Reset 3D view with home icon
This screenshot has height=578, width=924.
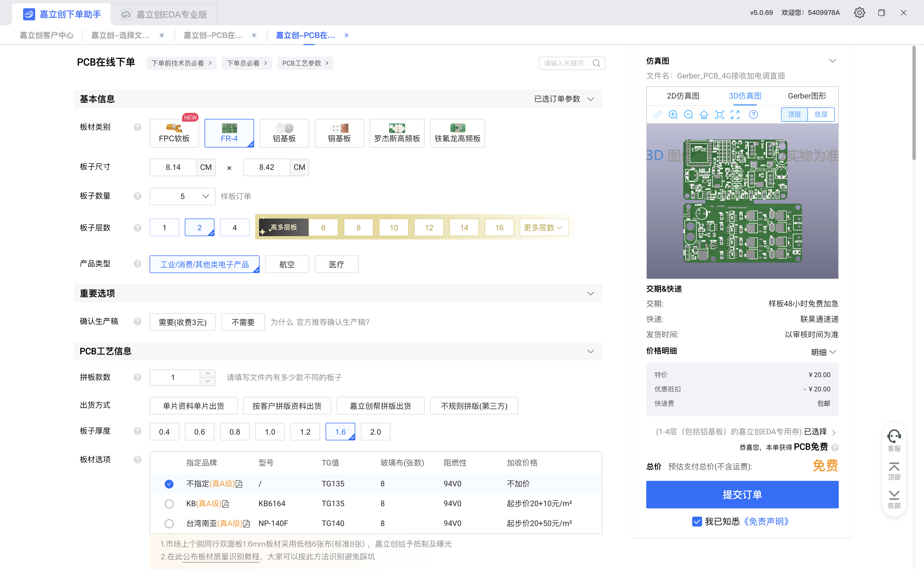704,115
